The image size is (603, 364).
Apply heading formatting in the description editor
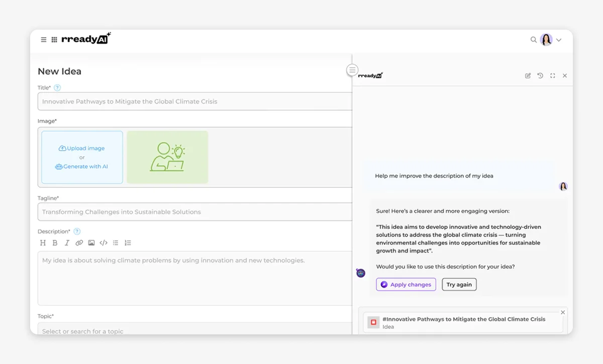(43, 242)
